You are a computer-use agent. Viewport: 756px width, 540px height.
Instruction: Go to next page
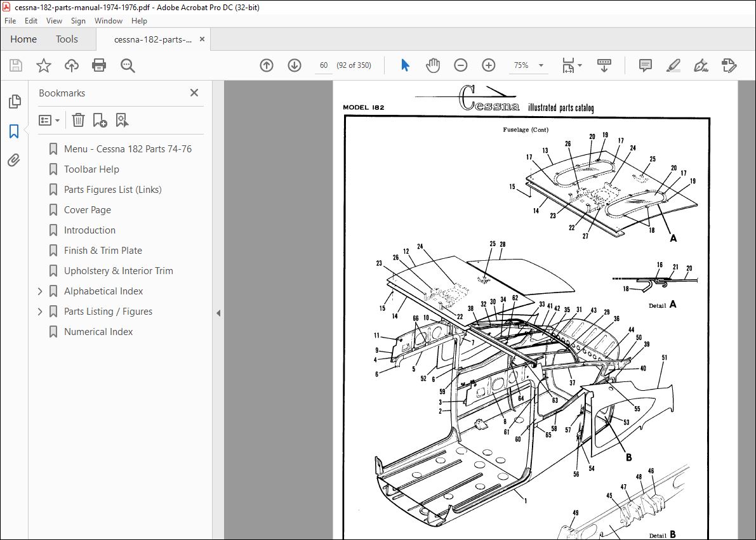(x=294, y=65)
